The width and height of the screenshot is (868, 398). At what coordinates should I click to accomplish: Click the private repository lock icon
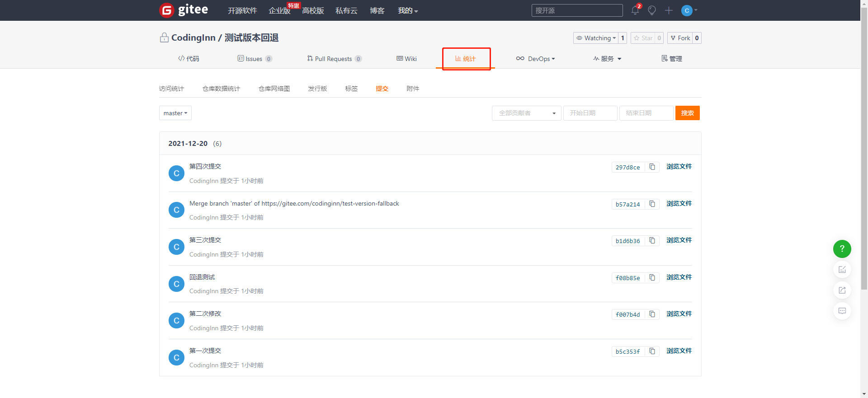point(164,37)
